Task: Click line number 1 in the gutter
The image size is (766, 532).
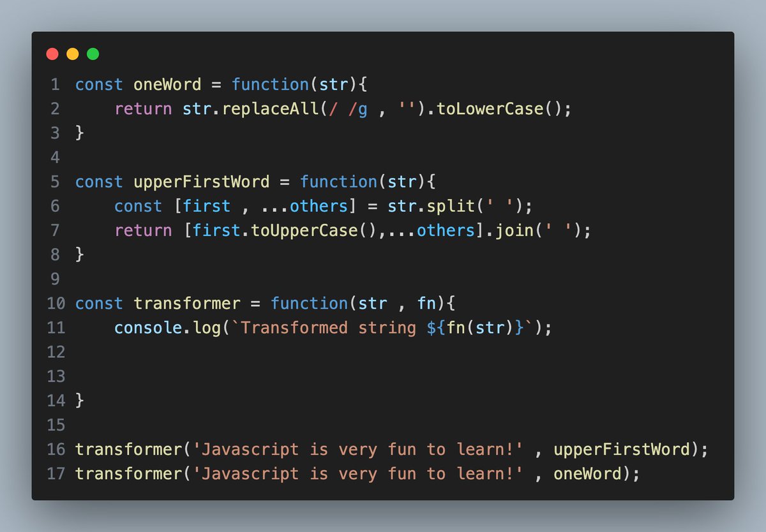Action: [55, 84]
